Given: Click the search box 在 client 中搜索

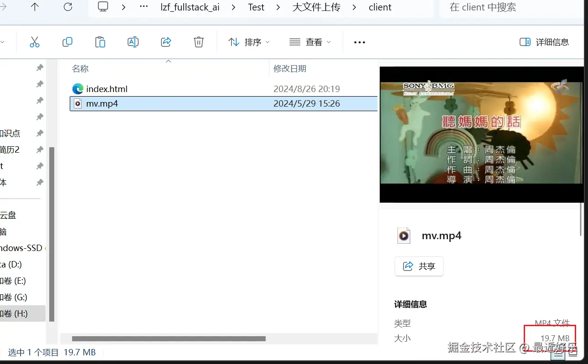Looking at the screenshot, I should (x=511, y=7).
